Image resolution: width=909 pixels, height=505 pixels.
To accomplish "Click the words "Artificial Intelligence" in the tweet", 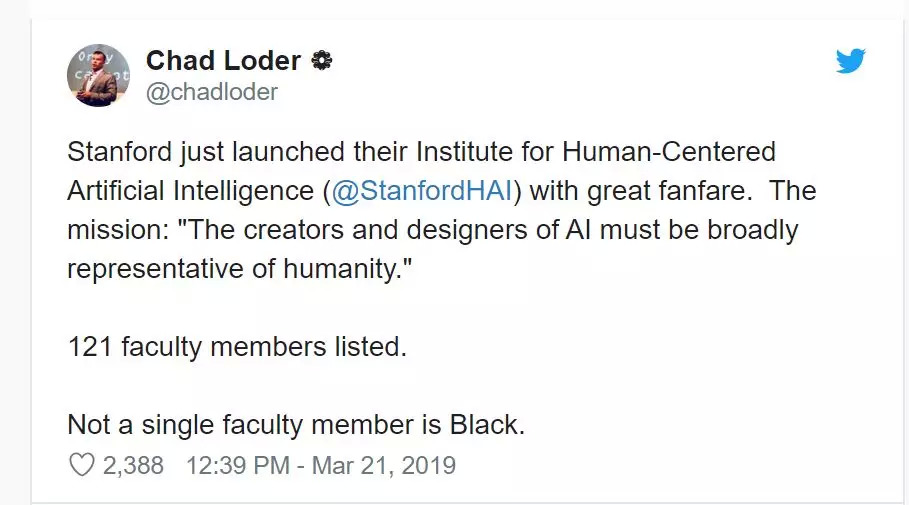I will (188, 191).
